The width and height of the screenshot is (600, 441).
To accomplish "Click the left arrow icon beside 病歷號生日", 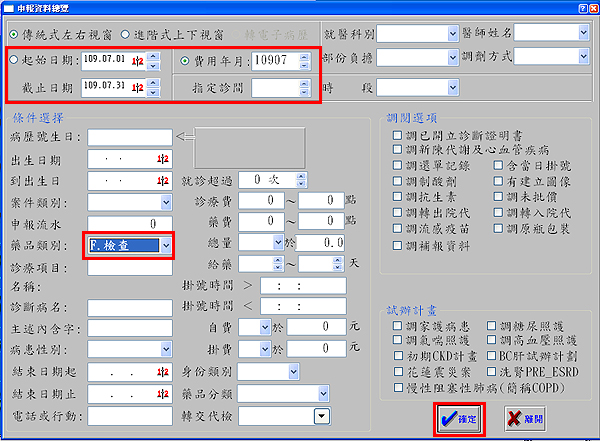I will 184,137.
